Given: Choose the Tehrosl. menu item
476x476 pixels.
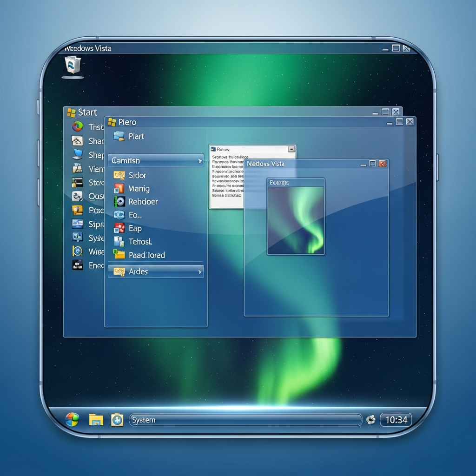Looking at the screenshot, I should (140, 242).
